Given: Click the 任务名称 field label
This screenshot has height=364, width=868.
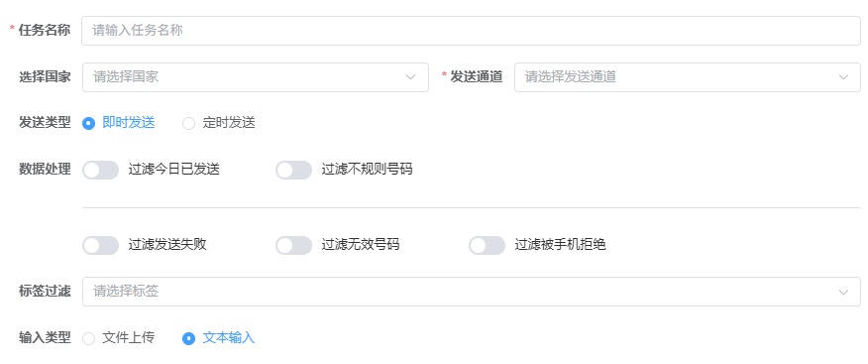Looking at the screenshot, I should [x=45, y=30].
